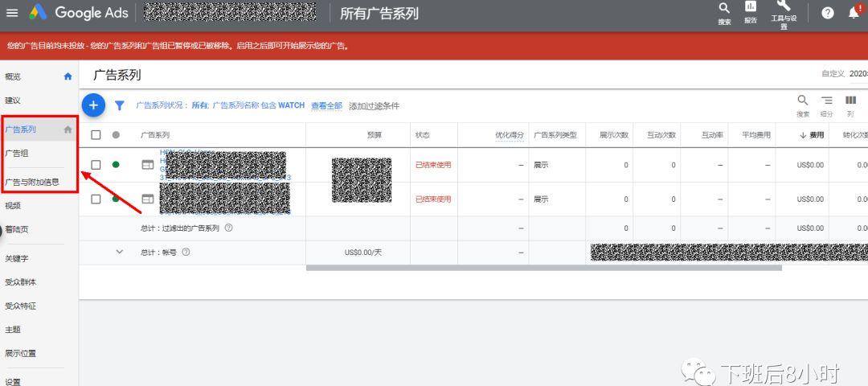Expand the 总计：帐号 row chevron
The height and width of the screenshot is (386, 868).
click(119, 252)
